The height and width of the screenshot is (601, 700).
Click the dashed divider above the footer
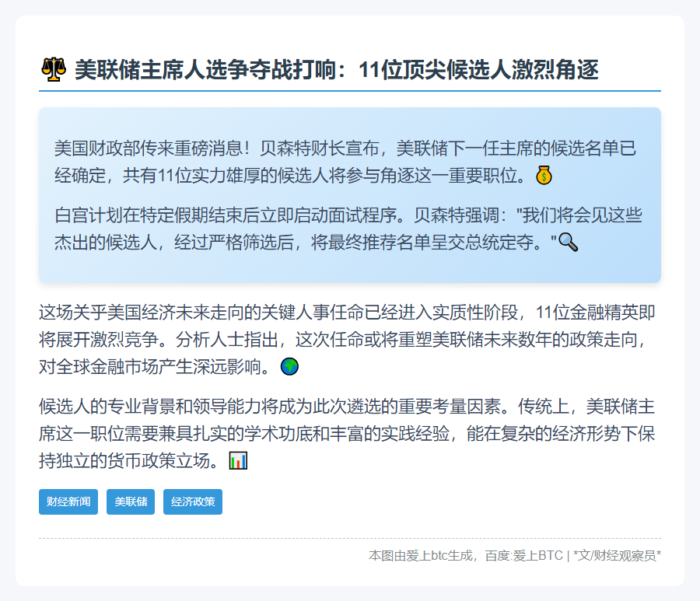(350, 538)
